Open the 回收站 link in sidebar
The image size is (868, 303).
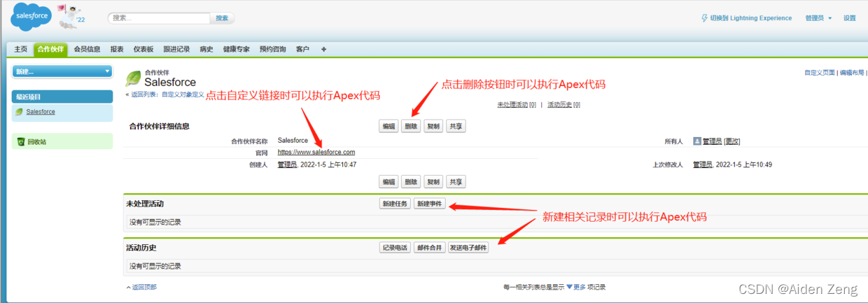point(38,142)
